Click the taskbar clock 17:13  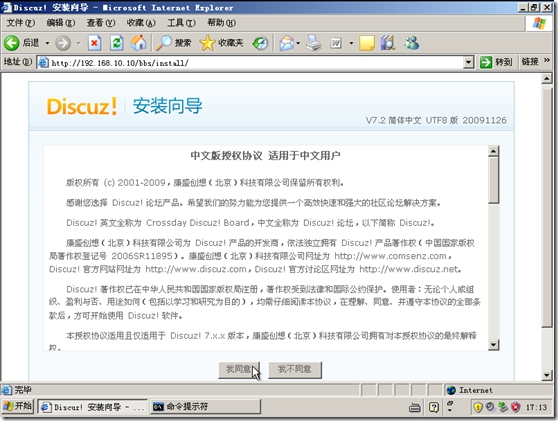pos(536,407)
